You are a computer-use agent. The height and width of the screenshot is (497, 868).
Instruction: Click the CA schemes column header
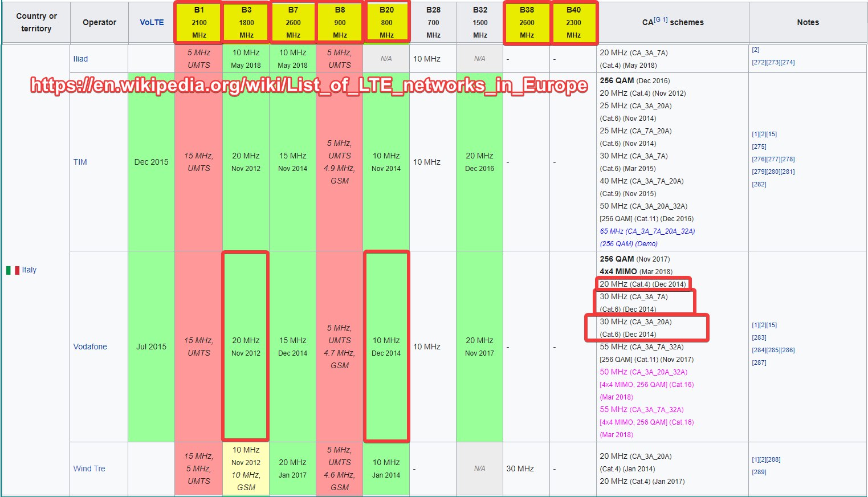click(x=673, y=22)
